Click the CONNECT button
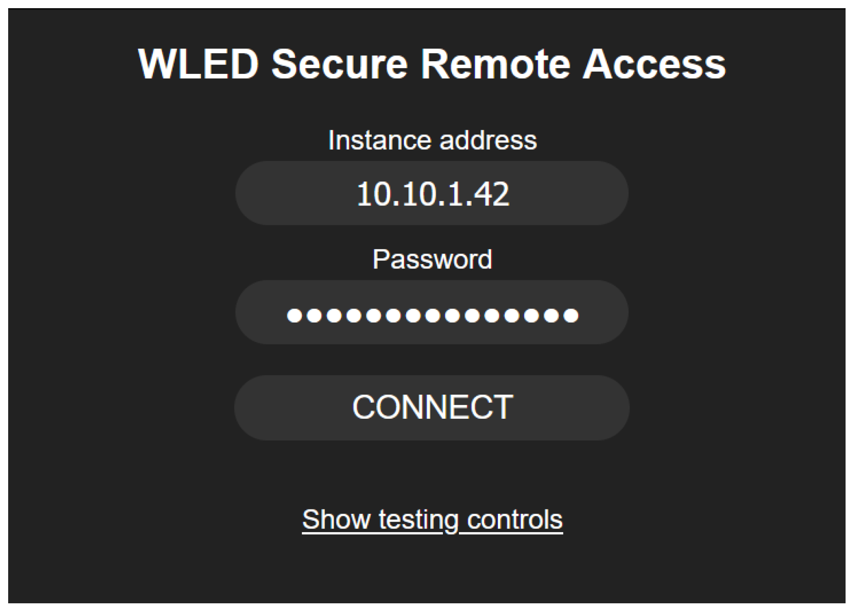 (x=432, y=407)
